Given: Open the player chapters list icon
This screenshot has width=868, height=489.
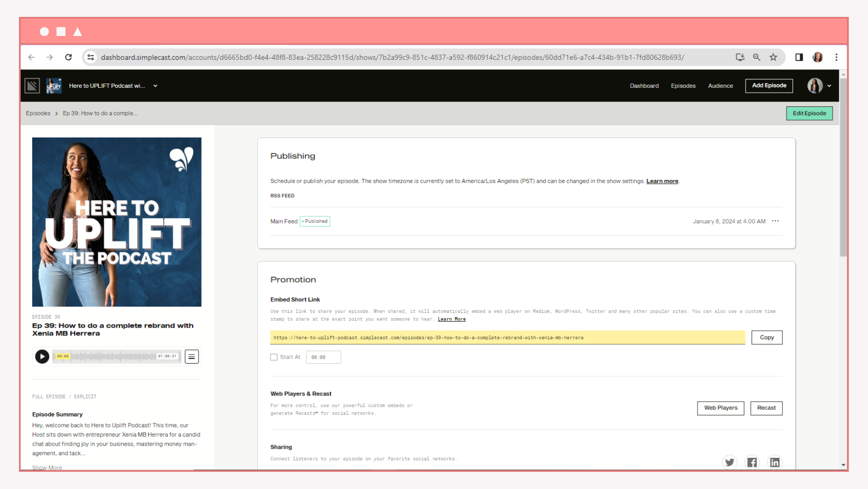Looking at the screenshot, I should 192,357.
